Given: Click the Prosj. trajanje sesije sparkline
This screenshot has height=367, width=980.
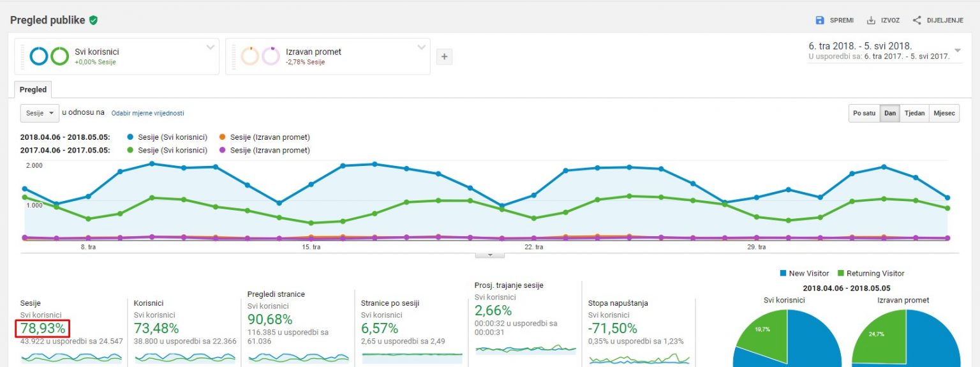Looking at the screenshot, I should 526,350.
